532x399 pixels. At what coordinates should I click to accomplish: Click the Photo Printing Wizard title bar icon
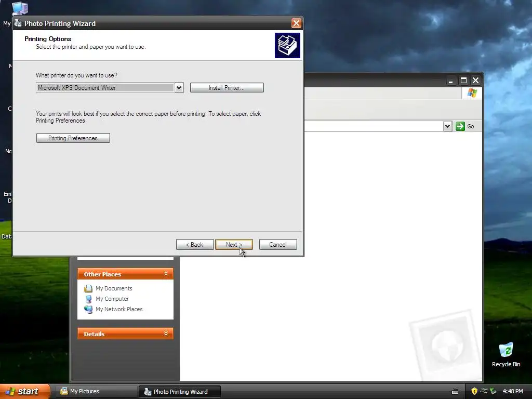[18, 23]
